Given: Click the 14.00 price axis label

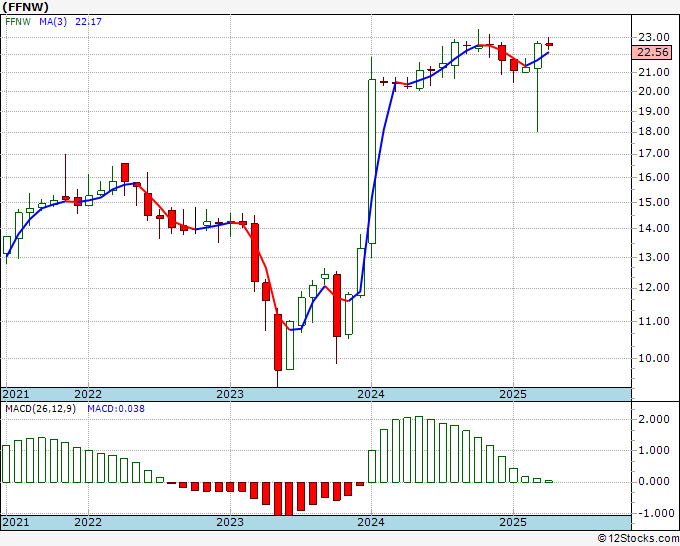Looking at the screenshot, I should [653, 228].
